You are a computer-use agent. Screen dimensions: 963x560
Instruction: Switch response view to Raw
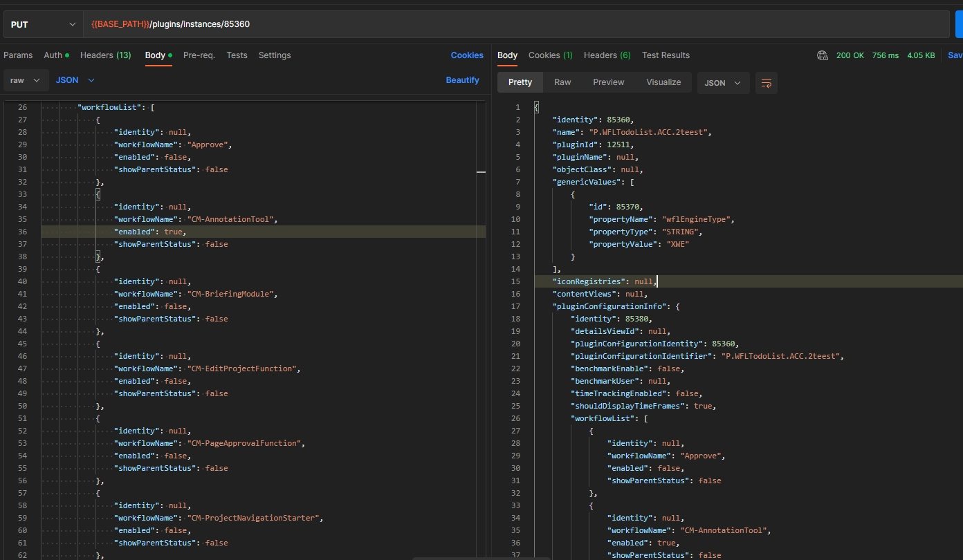coord(562,82)
